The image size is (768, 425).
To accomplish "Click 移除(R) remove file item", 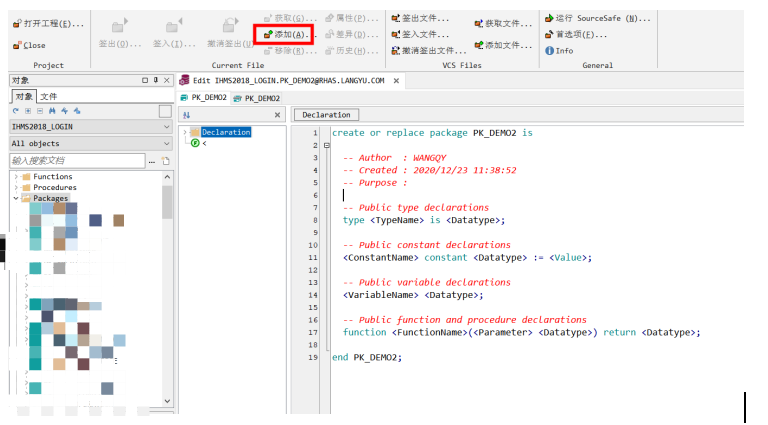I will [x=290, y=50].
